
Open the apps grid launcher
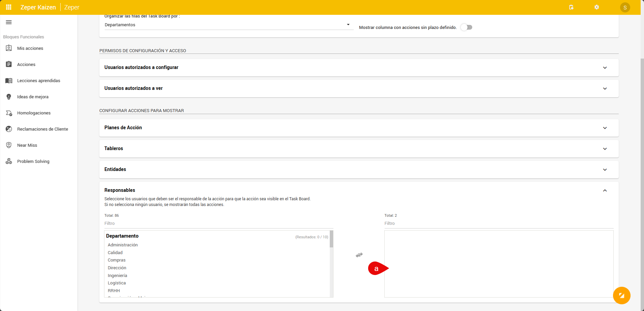[9, 7]
